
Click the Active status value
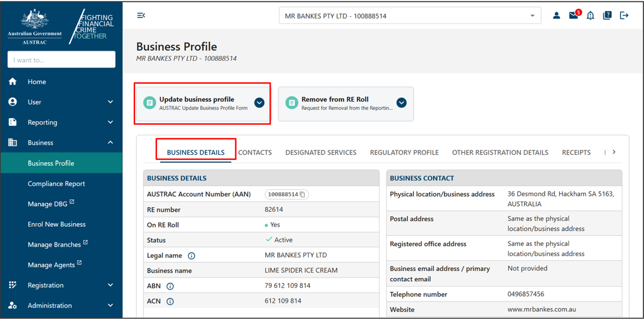point(280,240)
